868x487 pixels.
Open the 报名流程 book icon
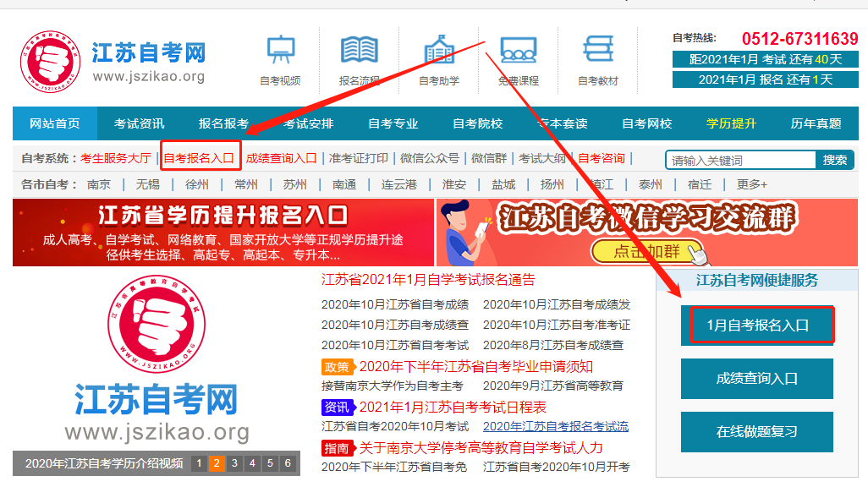click(360, 51)
